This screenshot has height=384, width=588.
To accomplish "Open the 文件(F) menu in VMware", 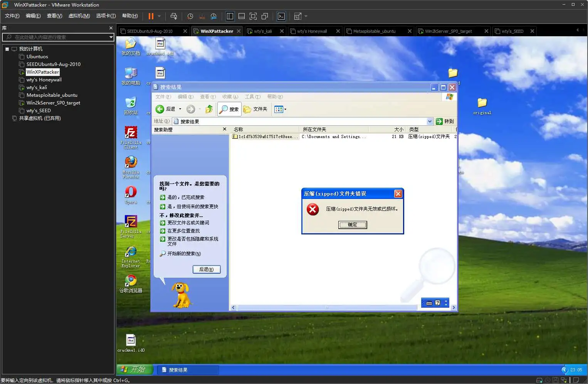I will (12, 16).
